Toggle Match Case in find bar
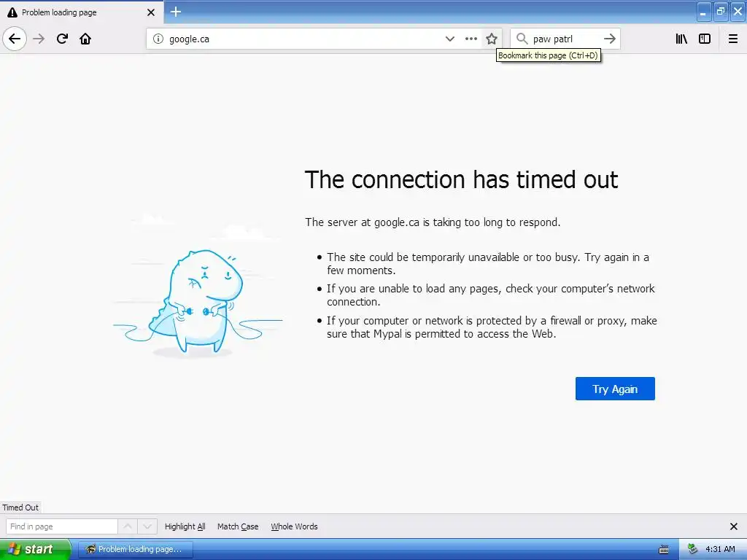 238,526
